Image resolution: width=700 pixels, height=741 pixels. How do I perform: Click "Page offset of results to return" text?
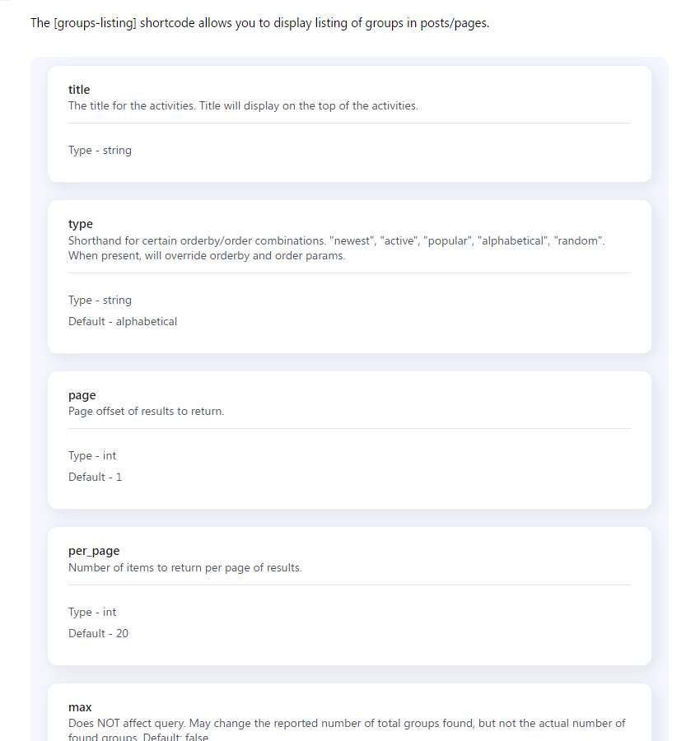146,412
